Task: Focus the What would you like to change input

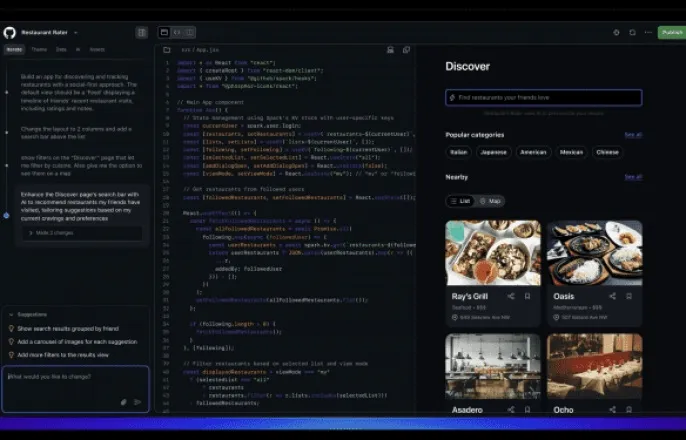Action: coord(76,389)
